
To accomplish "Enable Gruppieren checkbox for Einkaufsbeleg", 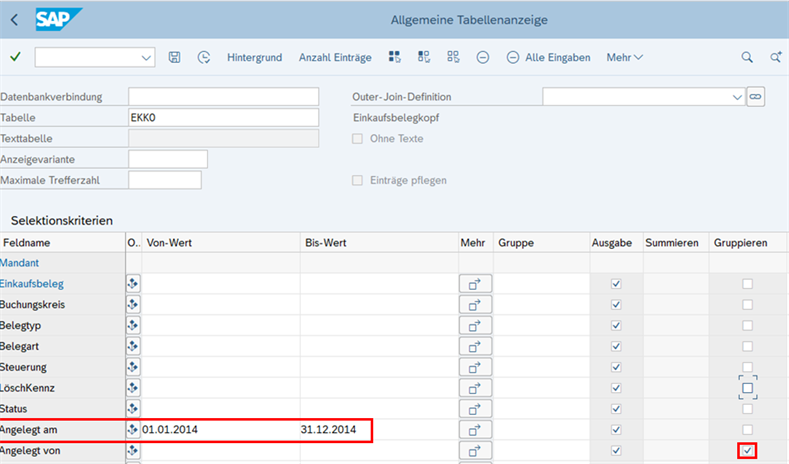I will [747, 284].
